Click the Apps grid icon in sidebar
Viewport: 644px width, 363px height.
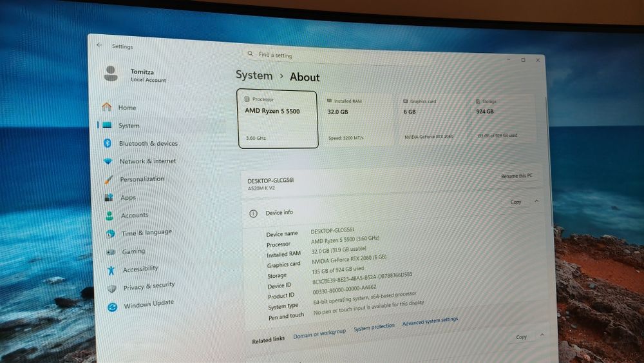109,198
